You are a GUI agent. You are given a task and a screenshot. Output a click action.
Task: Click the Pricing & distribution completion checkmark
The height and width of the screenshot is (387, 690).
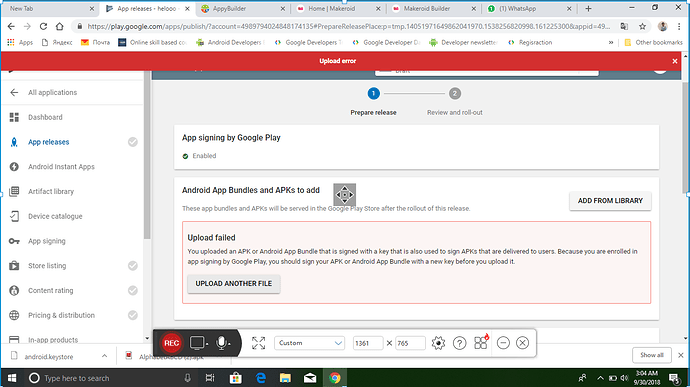pyautogui.click(x=132, y=315)
